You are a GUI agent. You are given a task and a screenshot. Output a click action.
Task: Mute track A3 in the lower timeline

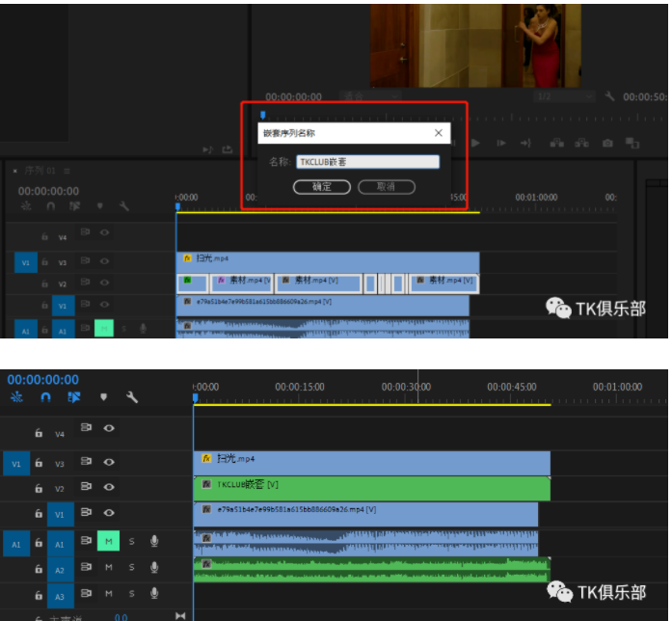click(x=109, y=594)
